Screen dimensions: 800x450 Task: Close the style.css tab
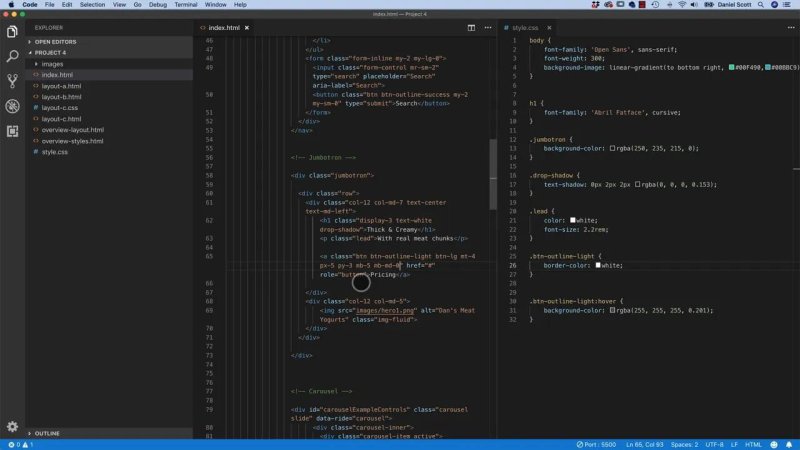click(549, 28)
